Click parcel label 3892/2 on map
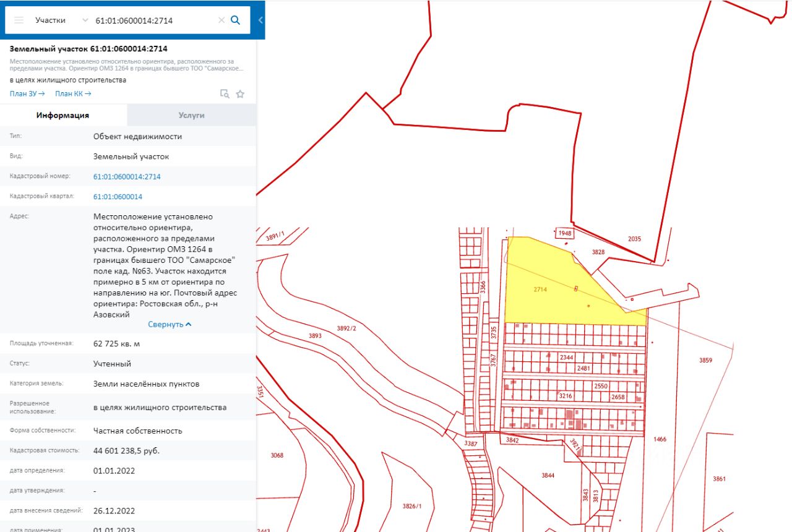 tap(346, 328)
